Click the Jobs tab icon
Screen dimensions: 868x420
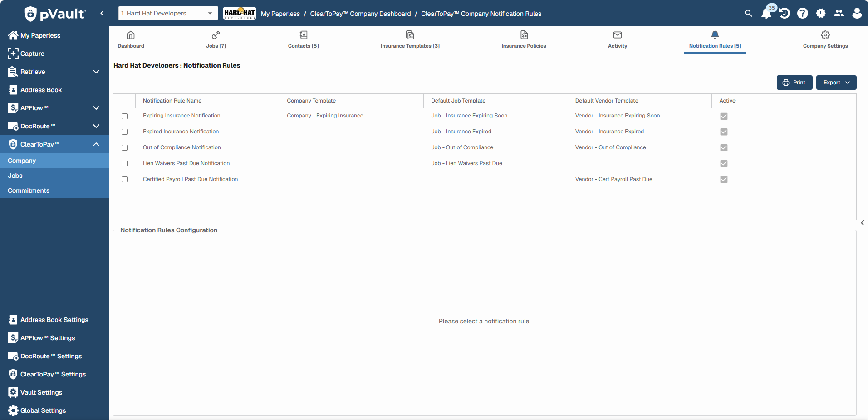[216, 35]
